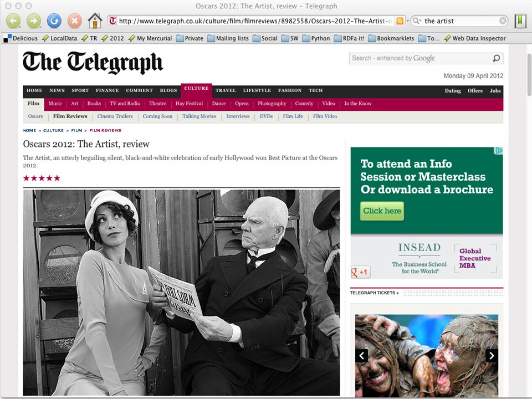532x399 pixels.
Task: Open the search engine dropdown arrow
Action: click(x=417, y=21)
